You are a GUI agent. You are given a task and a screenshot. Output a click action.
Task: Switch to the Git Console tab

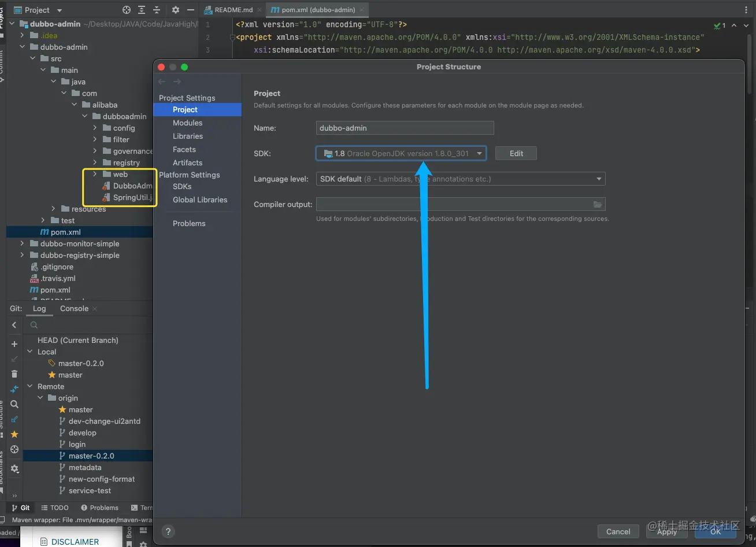[75, 308]
